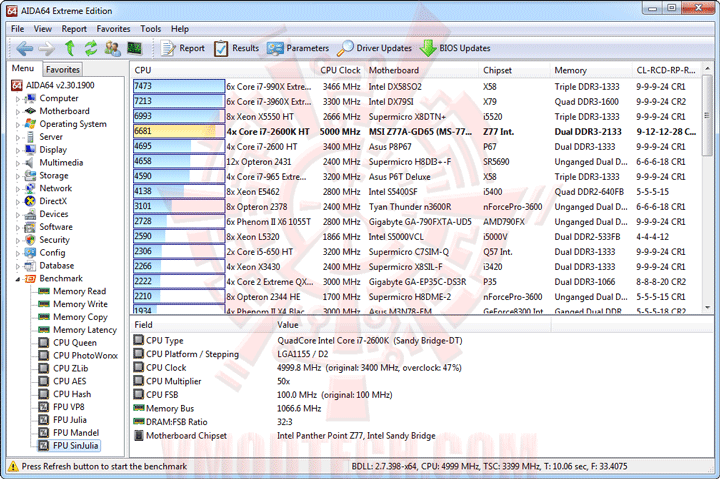This screenshot has height=479, width=720.
Task: Collapse the Benchmark tree node
Action: click(x=17, y=279)
